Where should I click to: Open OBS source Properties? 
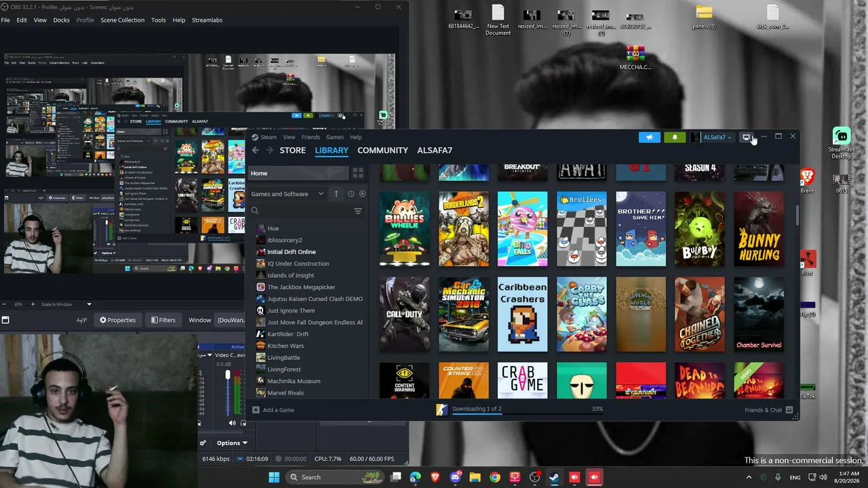(x=117, y=320)
